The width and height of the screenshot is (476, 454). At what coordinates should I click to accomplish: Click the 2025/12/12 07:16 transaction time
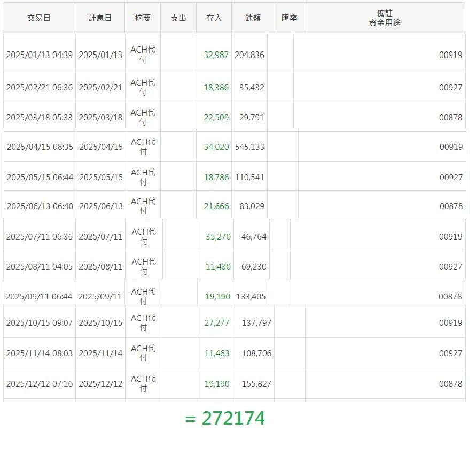click(39, 384)
